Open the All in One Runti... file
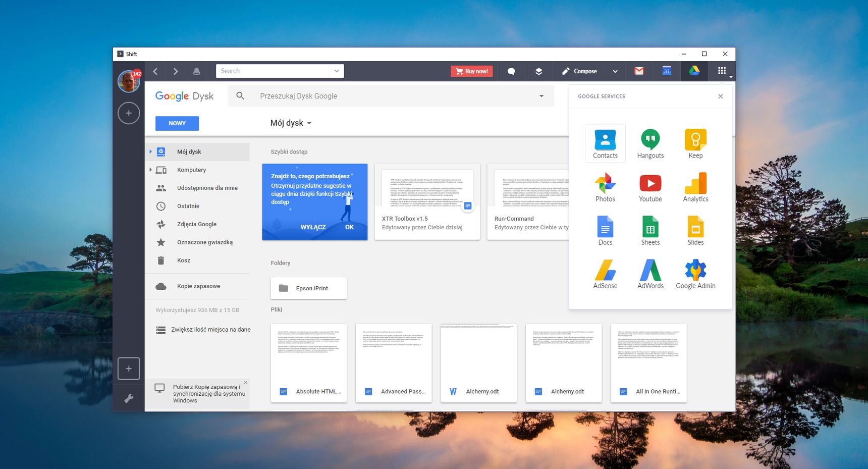 648,363
